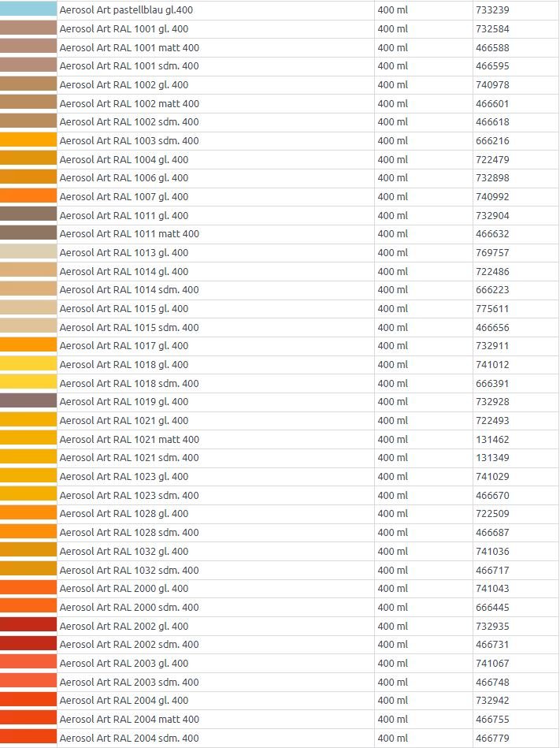Click the RAL 1011 matt brown swatch
The width and height of the screenshot is (560, 748).
click(28, 233)
